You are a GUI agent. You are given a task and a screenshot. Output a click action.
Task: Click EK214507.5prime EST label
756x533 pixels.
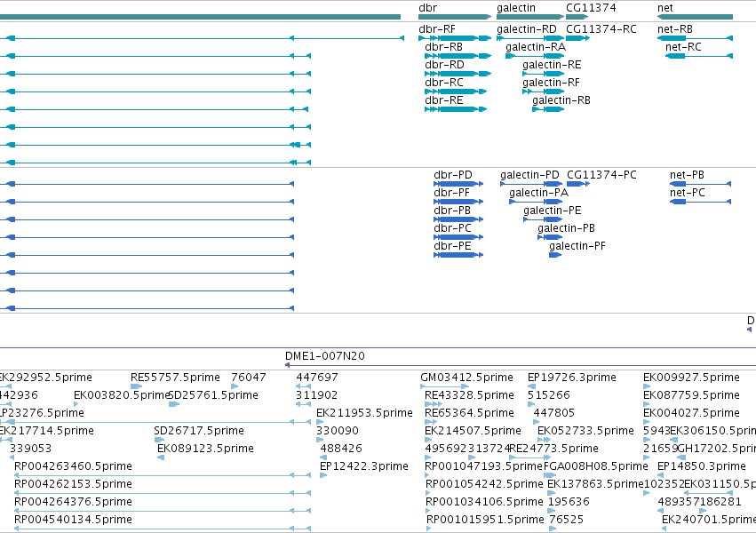click(473, 431)
